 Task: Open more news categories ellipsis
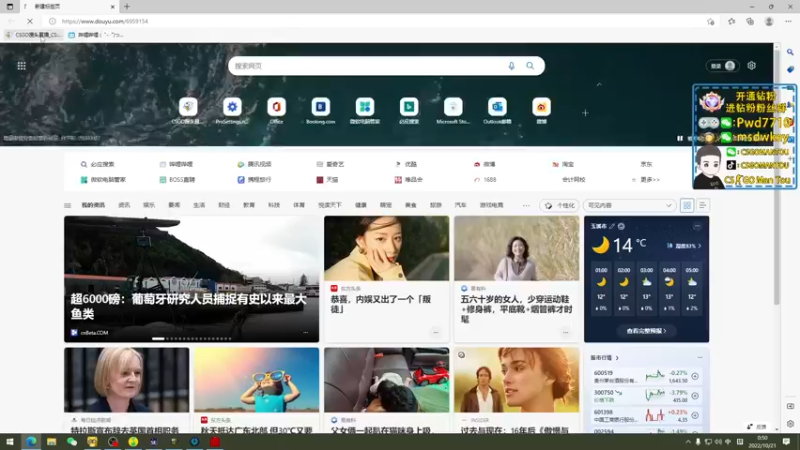coord(526,205)
